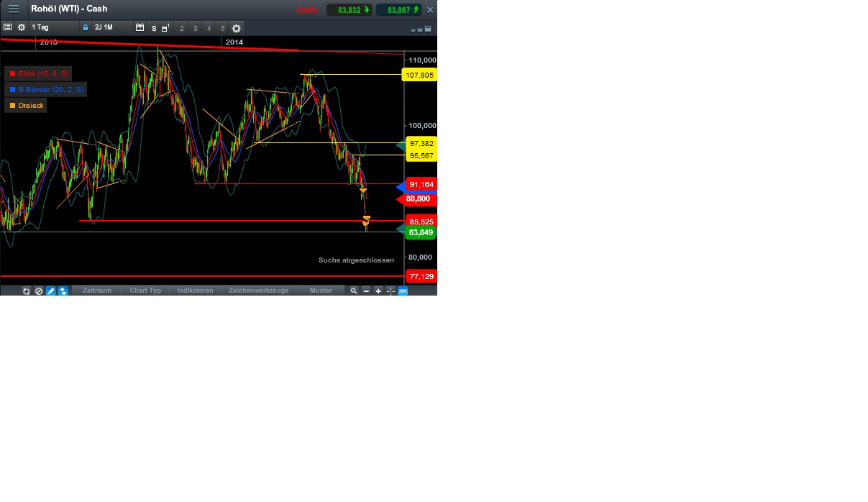Select the calendar date-range icon

point(140,27)
